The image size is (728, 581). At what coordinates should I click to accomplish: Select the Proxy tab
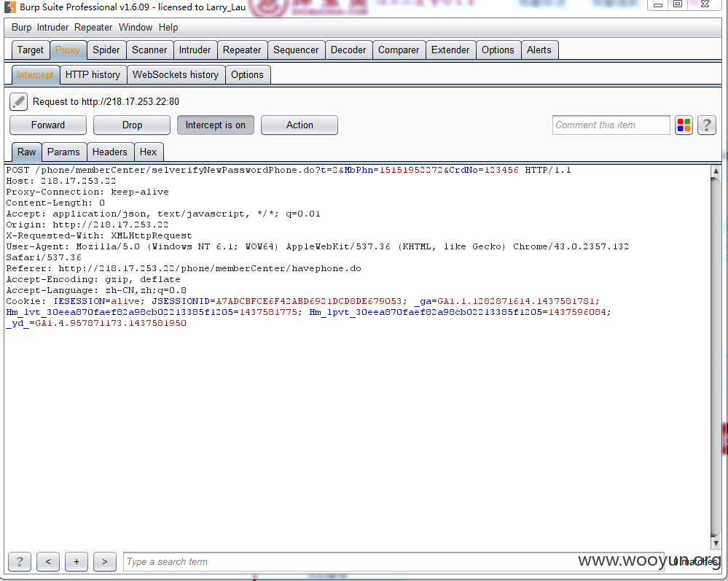[x=68, y=50]
